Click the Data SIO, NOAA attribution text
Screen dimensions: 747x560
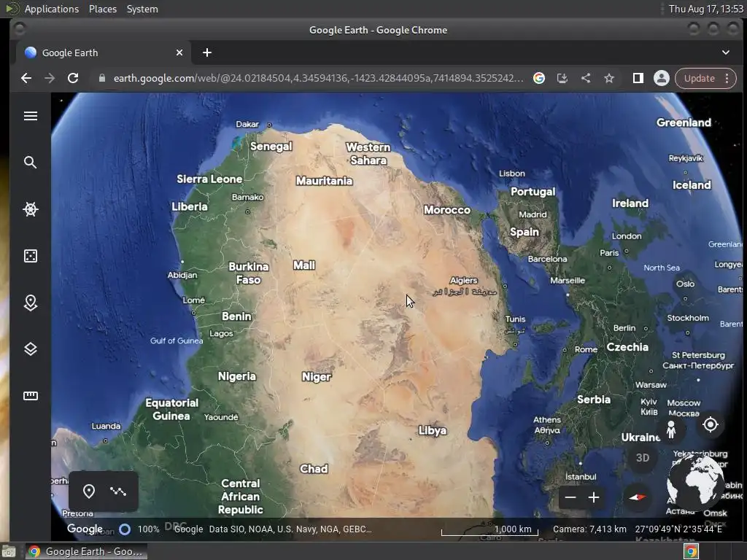(290, 529)
